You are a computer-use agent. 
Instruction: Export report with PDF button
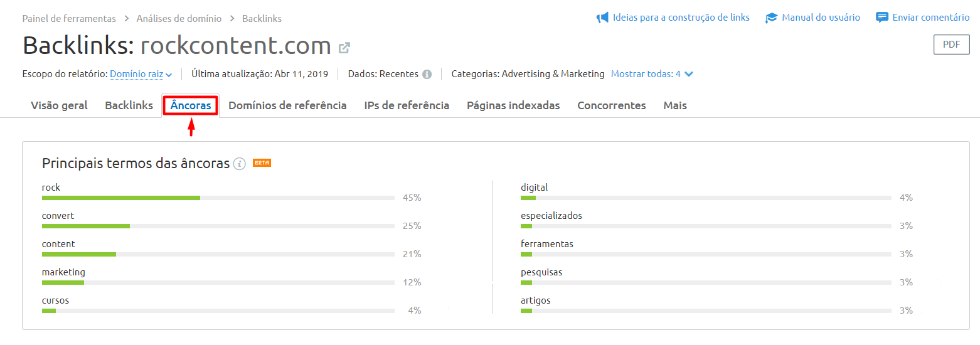pyautogui.click(x=952, y=45)
